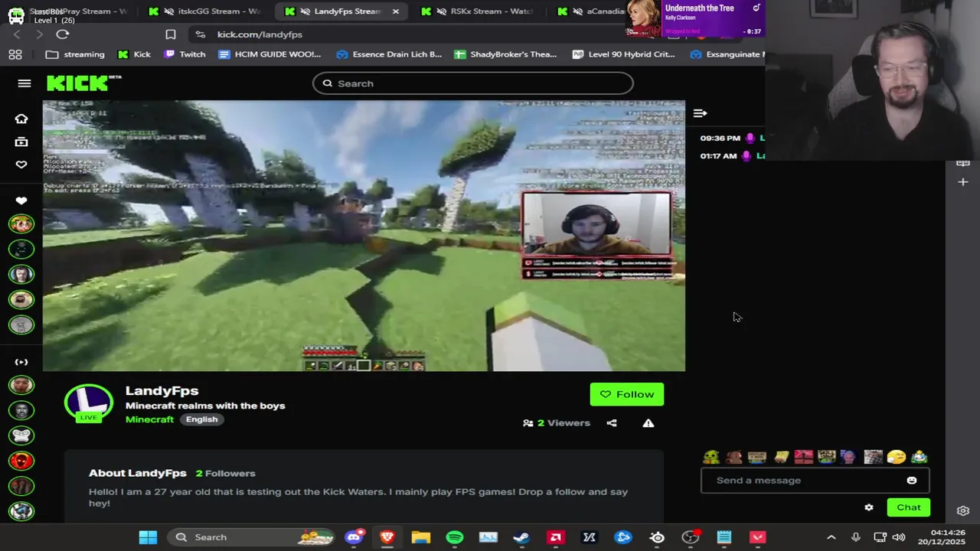Viewport: 980px width, 551px height.
Task: Open the Kick bookmark
Action: point(135,54)
